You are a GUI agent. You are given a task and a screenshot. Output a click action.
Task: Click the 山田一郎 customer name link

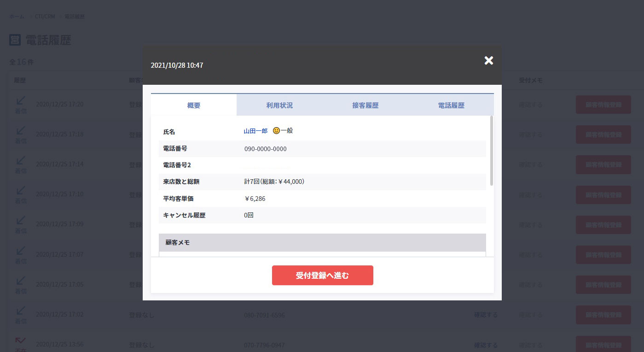255,131
